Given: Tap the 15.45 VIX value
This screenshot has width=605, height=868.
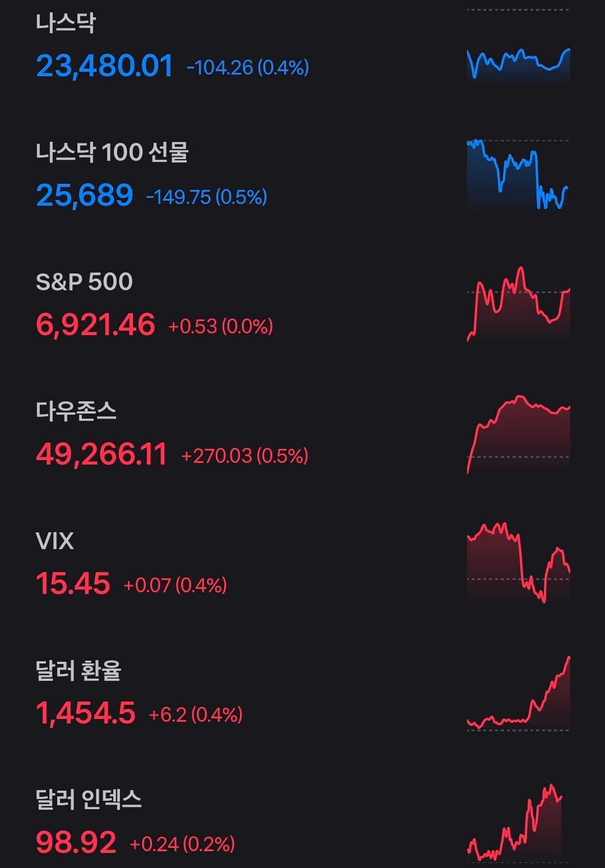Looking at the screenshot, I should coord(73,584).
